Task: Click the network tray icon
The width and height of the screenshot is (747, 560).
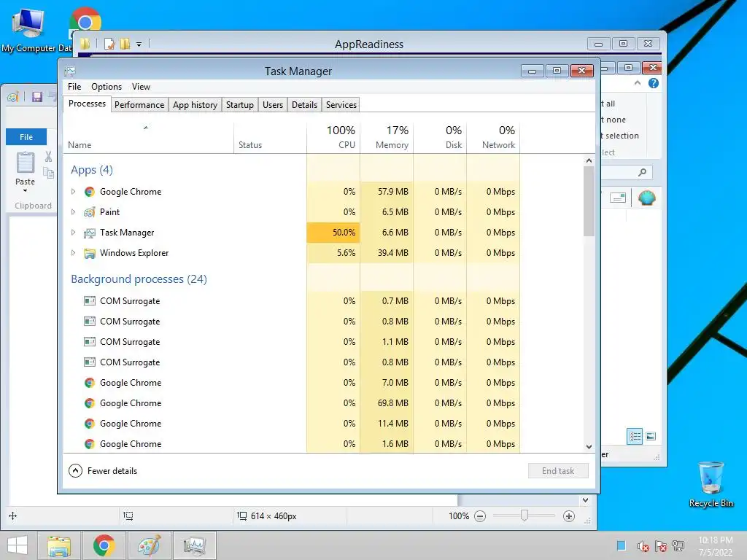Action: click(678, 546)
